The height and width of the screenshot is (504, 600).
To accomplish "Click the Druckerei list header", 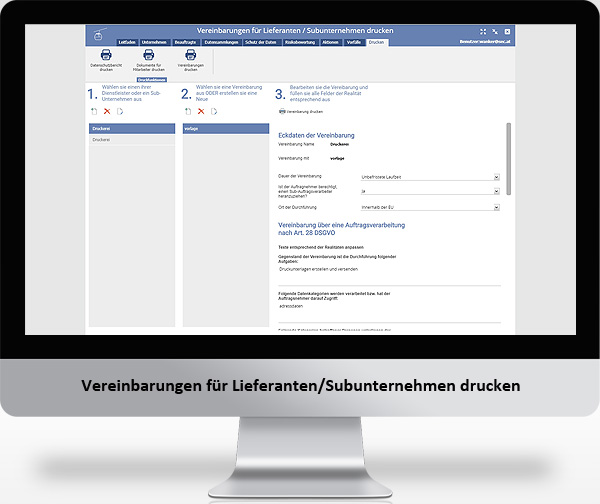I will tap(132, 129).
